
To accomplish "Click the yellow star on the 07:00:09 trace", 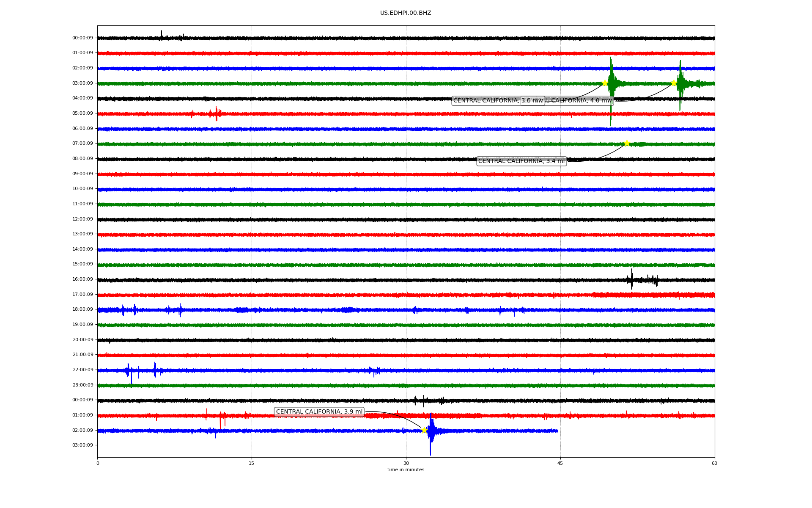I will click(x=627, y=143).
